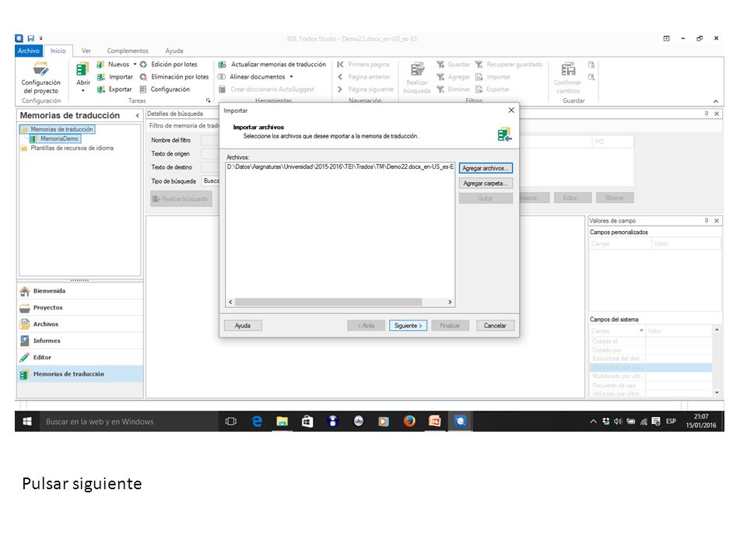Cancel the Importar dialog
Viewport: 747px width, 560px height.
tap(495, 326)
